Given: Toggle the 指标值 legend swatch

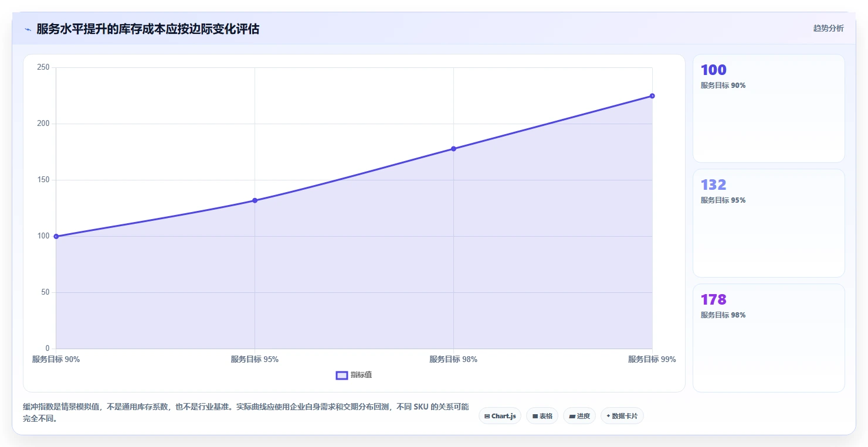Looking at the screenshot, I should (x=342, y=375).
